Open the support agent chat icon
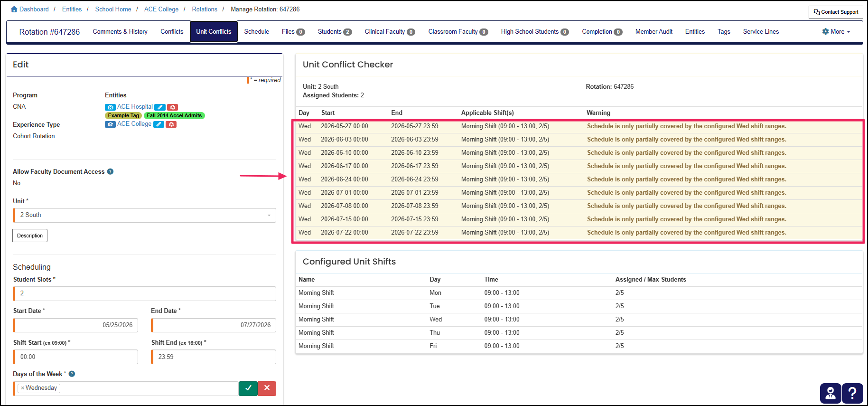This screenshot has width=868, height=406. click(x=831, y=394)
